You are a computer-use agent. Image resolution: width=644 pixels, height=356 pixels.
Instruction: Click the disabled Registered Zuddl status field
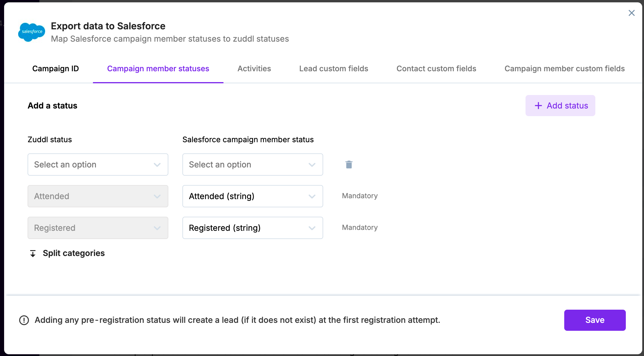click(98, 228)
